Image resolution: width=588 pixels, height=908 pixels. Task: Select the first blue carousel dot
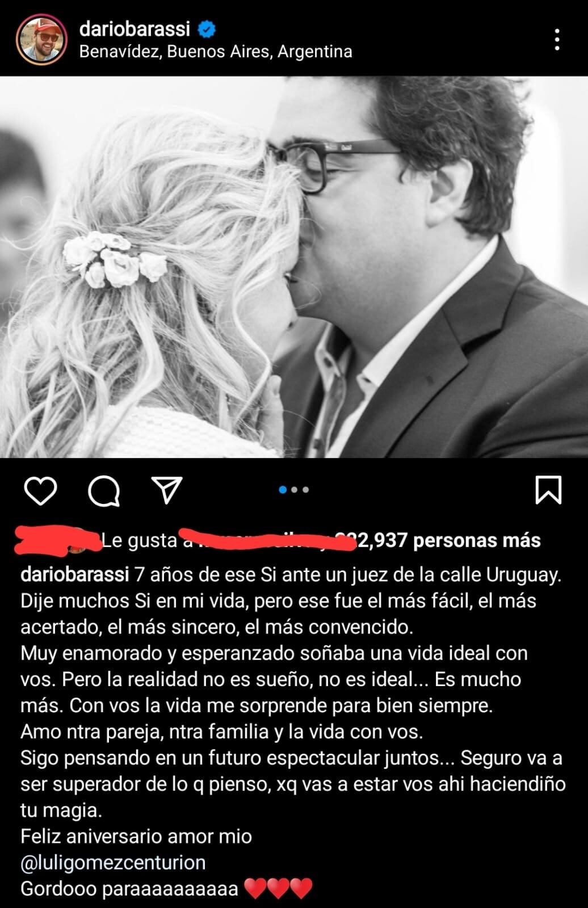[x=283, y=490]
